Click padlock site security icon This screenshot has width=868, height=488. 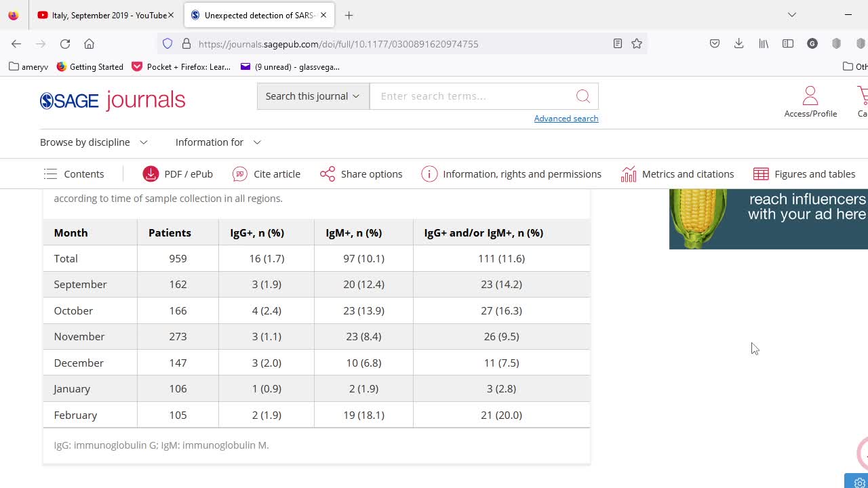pos(186,43)
